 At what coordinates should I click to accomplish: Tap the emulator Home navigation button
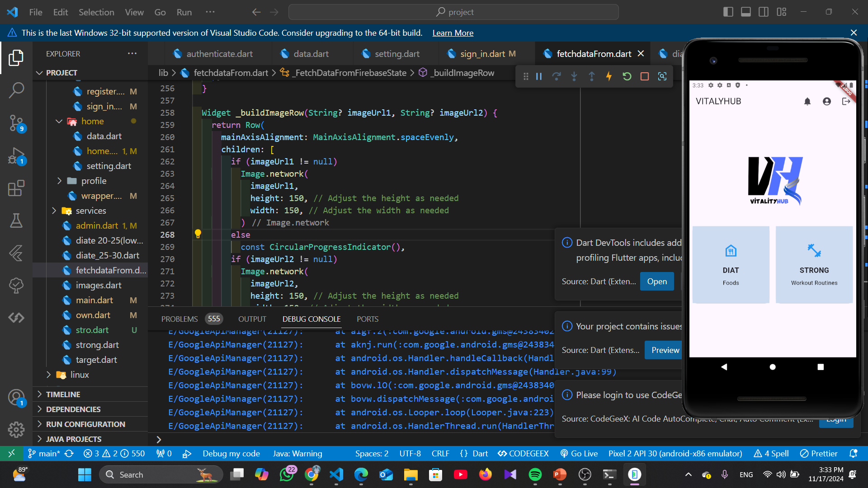(x=773, y=367)
